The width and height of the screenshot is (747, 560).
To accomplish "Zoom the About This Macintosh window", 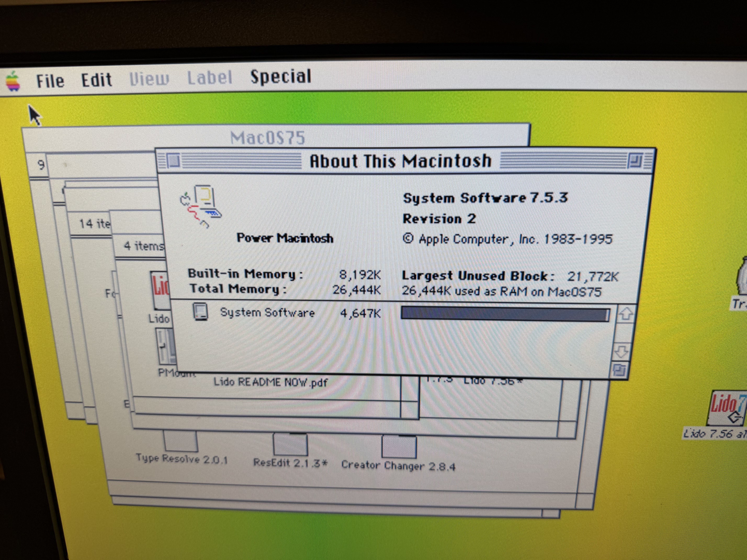I will (635, 161).
